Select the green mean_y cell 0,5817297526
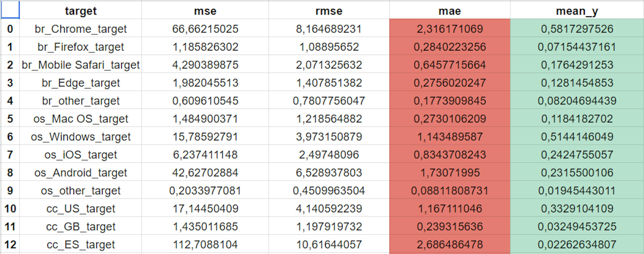Viewport: 644px width, 254px height. (577, 29)
